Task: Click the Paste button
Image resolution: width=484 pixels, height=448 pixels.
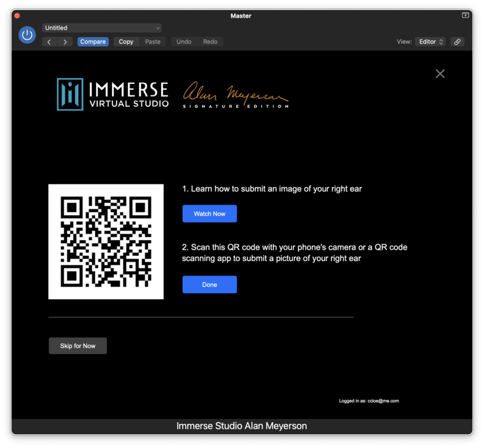Action: click(x=153, y=42)
